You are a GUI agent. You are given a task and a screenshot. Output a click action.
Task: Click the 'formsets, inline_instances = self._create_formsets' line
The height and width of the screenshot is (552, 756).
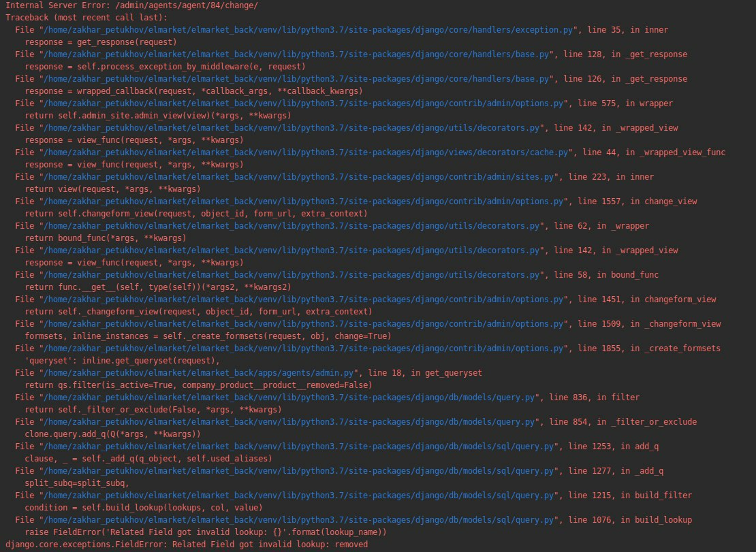pos(208,337)
